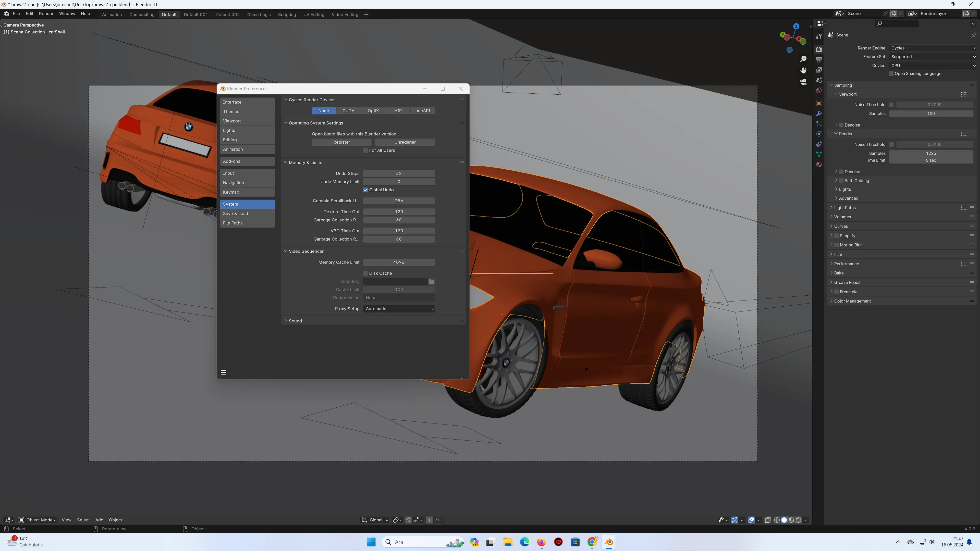Open the Light Paths presets list icon

tap(963, 208)
